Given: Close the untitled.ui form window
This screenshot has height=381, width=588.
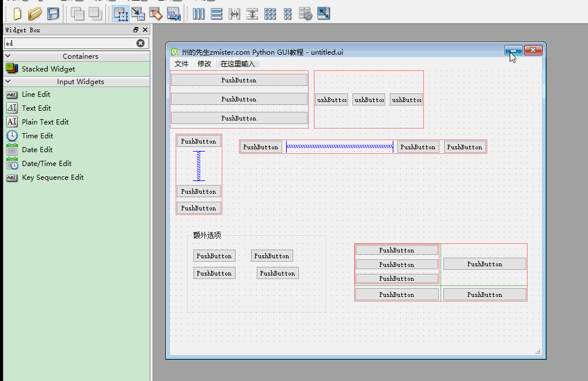Looking at the screenshot, I should 533,50.
